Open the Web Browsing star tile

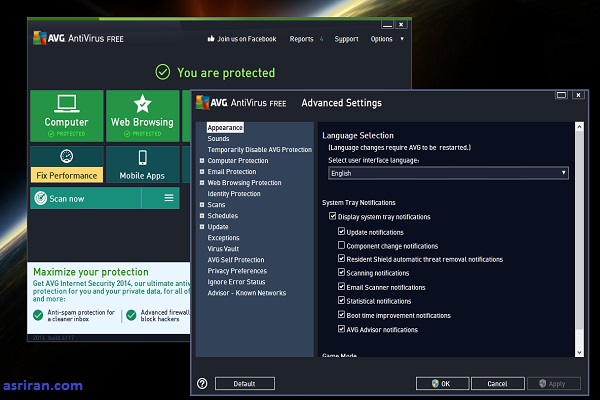coord(141,104)
